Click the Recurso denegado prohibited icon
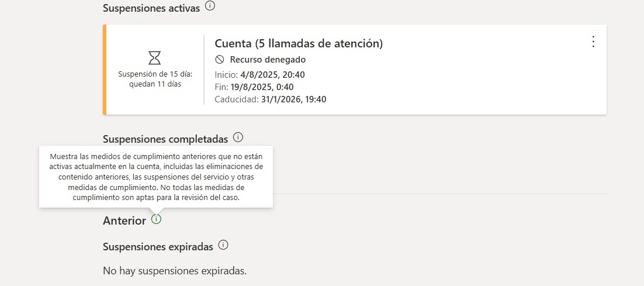The height and width of the screenshot is (286, 644). pyautogui.click(x=220, y=59)
